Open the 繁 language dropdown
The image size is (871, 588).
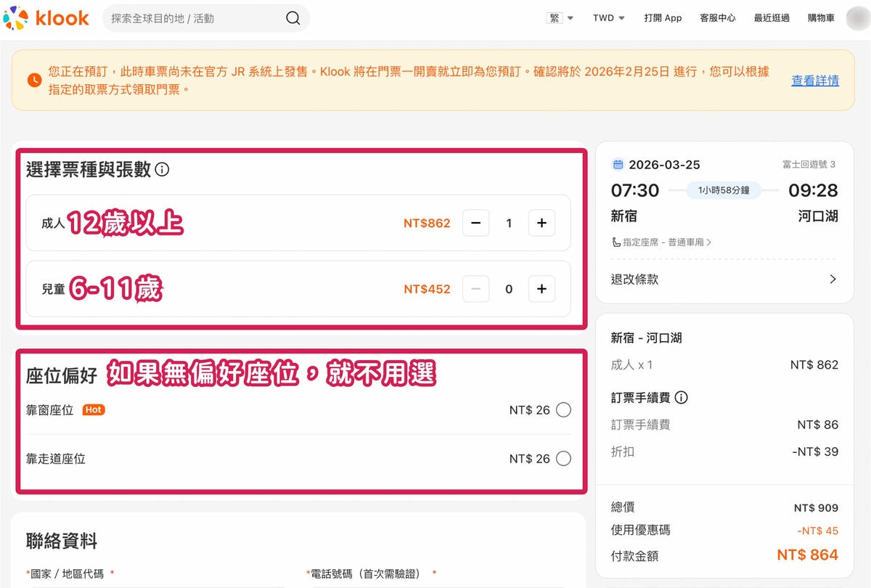pos(560,18)
